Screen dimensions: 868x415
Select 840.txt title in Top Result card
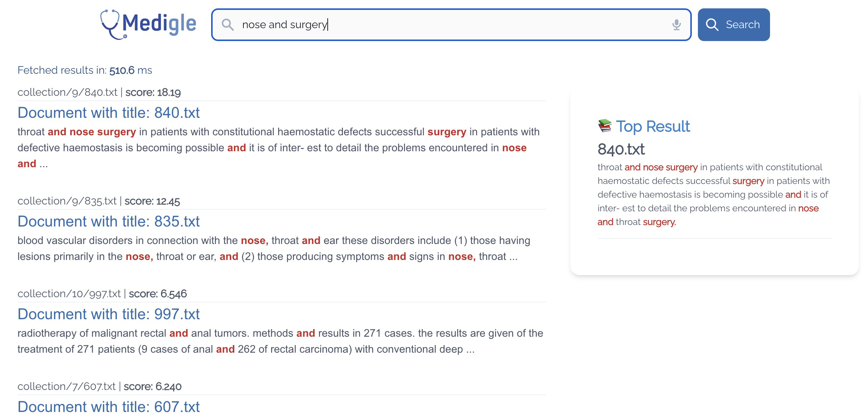coord(621,149)
